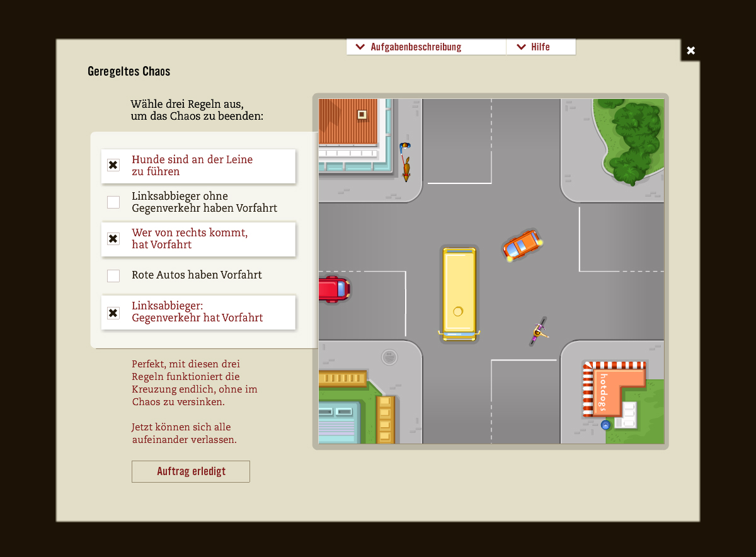Click the cyclist on the road
The height and width of the screenshot is (557, 756).
point(537,331)
